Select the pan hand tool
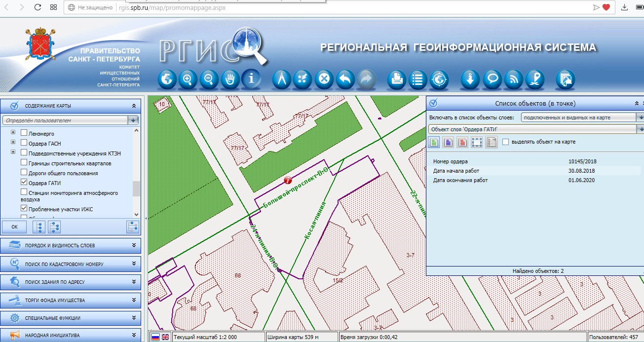The height and width of the screenshot is (342, 644). click(230, 79)
